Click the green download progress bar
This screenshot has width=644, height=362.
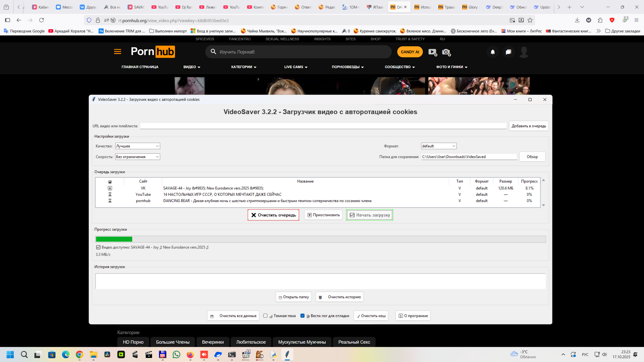click(x=114, y=239)
